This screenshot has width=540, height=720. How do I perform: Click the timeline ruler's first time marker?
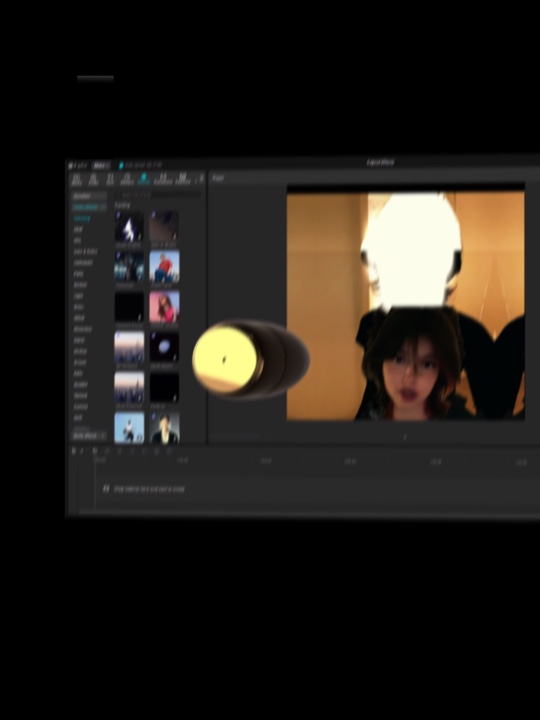100,460
